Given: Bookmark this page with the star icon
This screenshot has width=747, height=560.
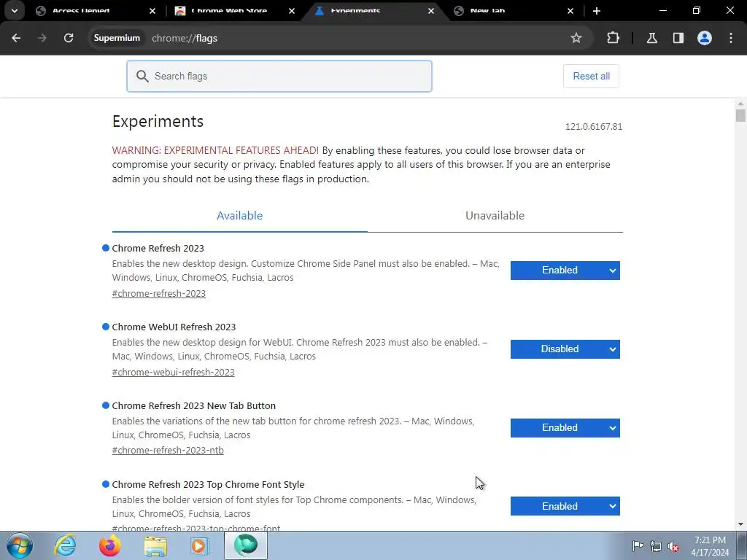Looking at the screenshot, I should click(x=576, y=38).
